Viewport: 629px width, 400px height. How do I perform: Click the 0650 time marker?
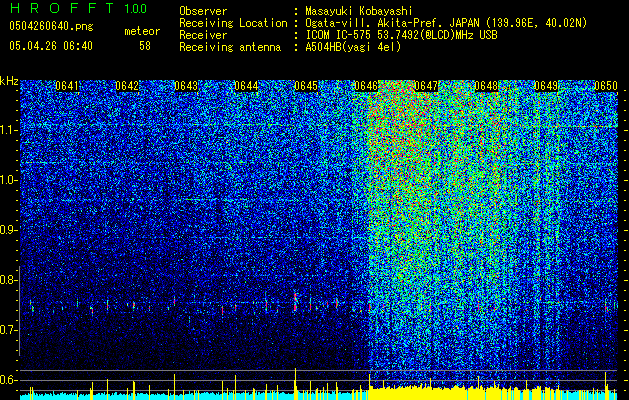pyautogui.click(x=606, y=86)
